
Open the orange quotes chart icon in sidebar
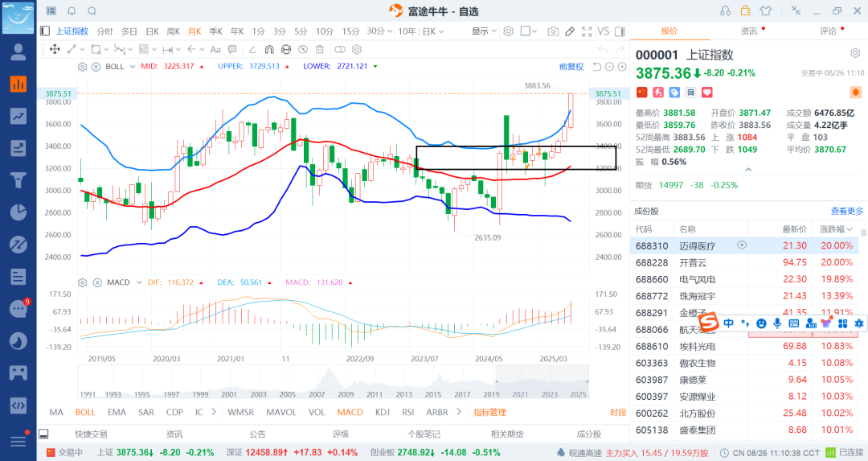point(18,84)
